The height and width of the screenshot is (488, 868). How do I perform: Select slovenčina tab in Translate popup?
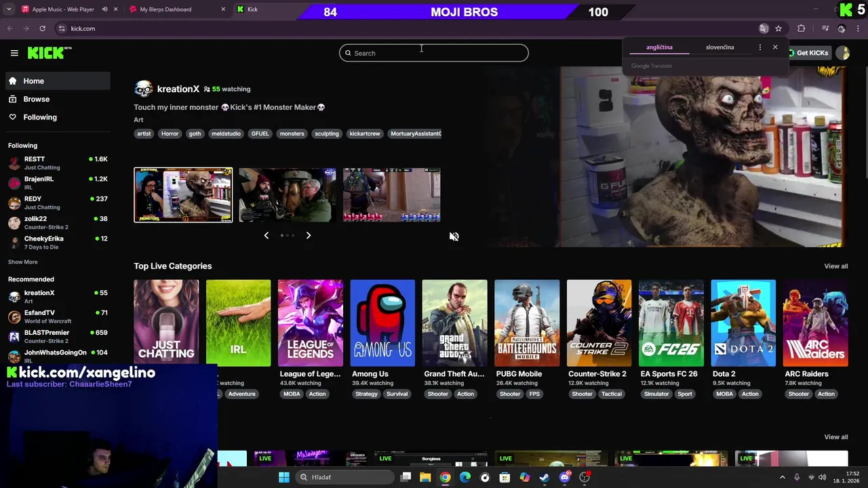[719, 47]
